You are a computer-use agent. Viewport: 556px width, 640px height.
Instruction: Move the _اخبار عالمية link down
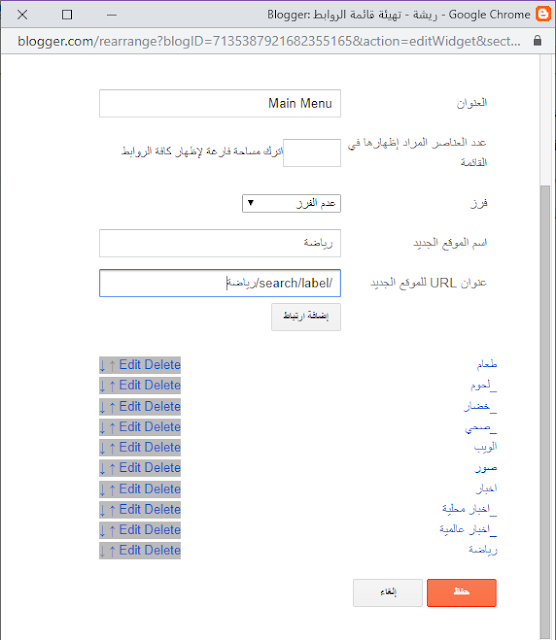102,531
